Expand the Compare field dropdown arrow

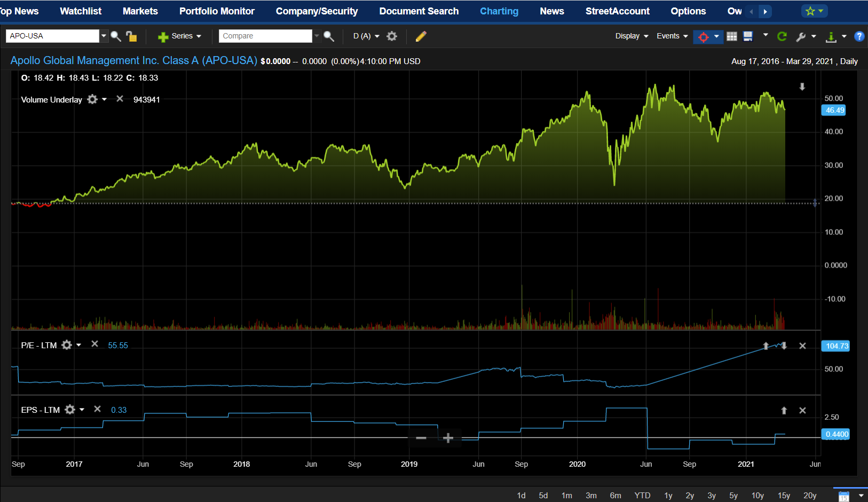tap(317, 36)
